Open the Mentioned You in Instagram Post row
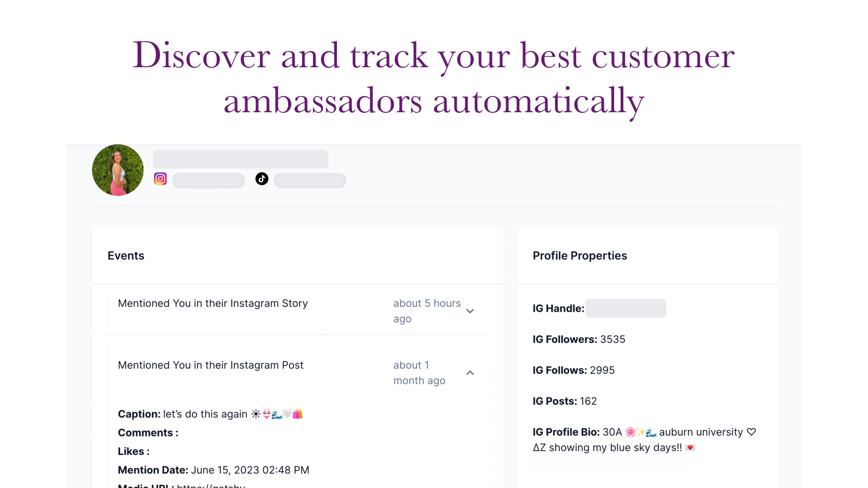 click(x=298, y=373)
